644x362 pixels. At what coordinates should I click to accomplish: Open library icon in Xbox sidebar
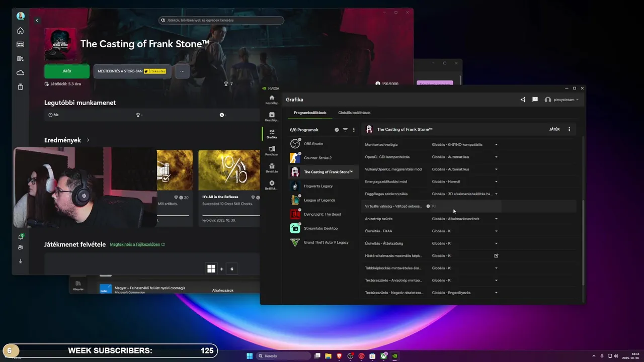tap(20, 59)
